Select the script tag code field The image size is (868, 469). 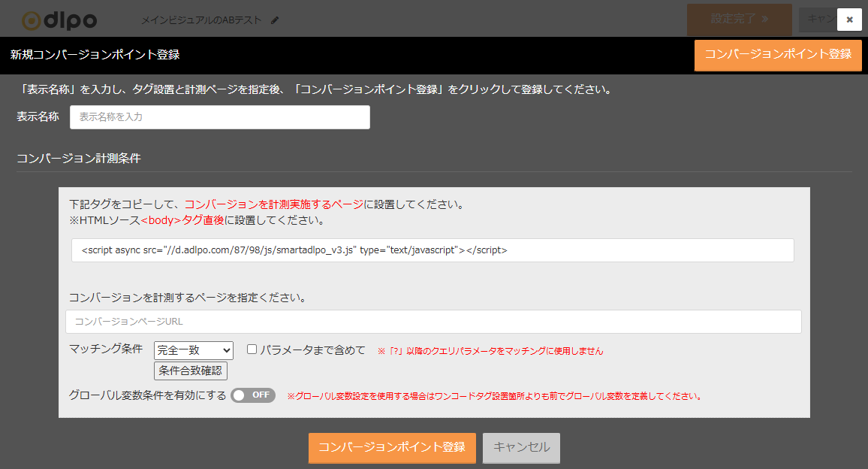(432, 250)
